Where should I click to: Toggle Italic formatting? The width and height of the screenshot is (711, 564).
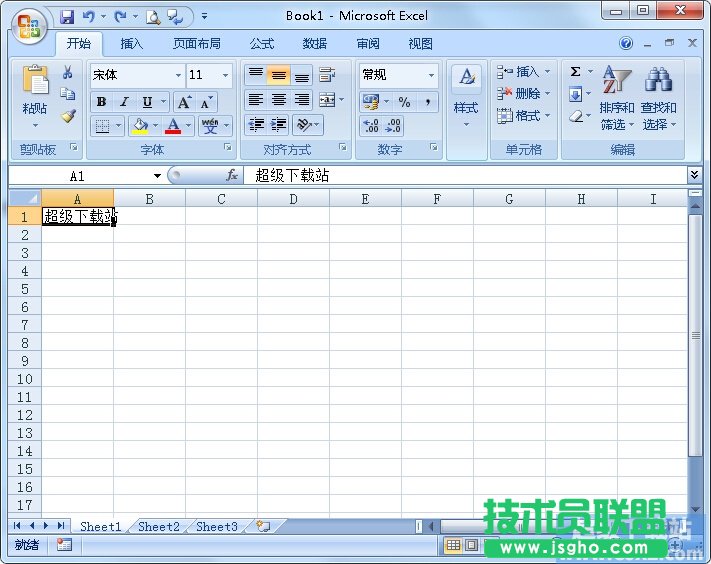coord(124,102)
